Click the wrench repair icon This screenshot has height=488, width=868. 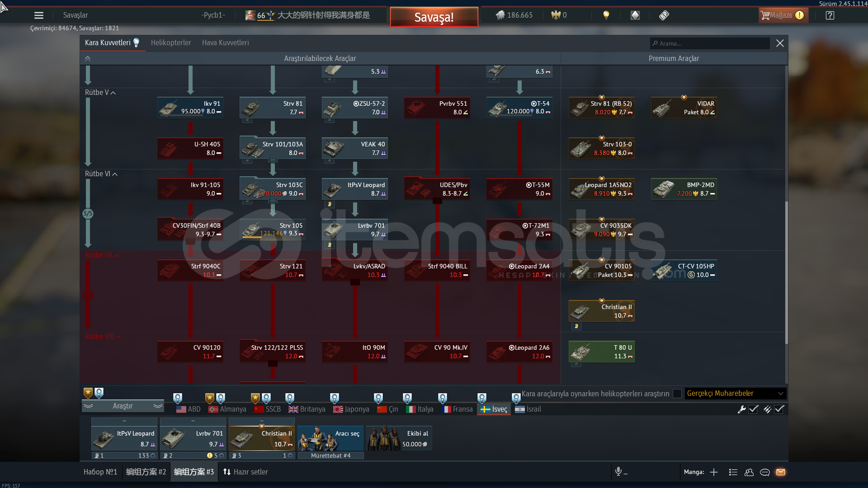[x=741, y=409]
